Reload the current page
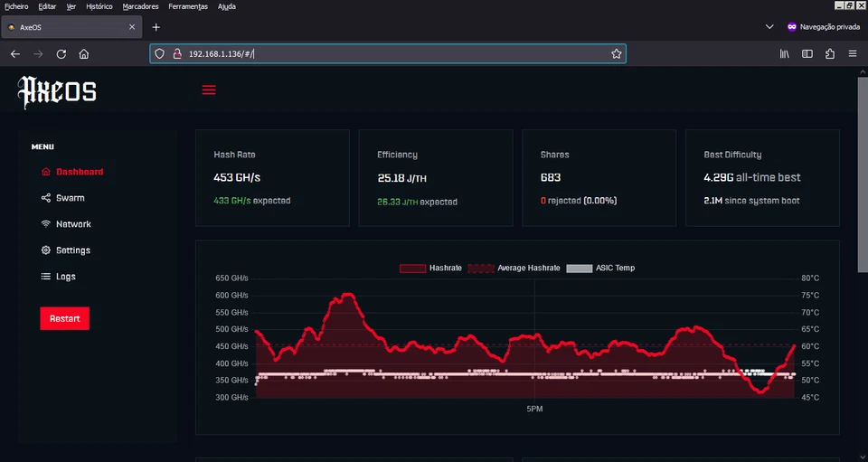 coord(61,54)
